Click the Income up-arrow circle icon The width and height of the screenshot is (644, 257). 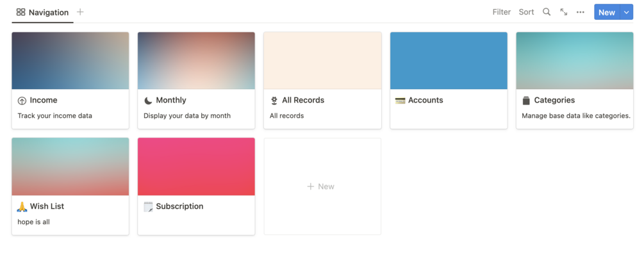pos(22,101)
